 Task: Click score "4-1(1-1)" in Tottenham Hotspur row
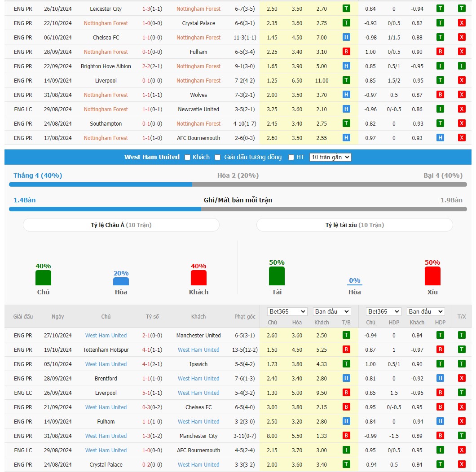tap(152, 350)
